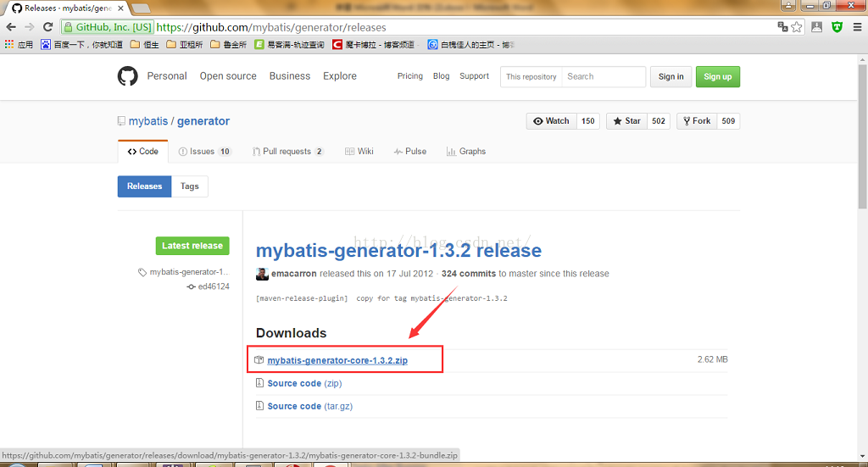Open commit ed46124

209,286
